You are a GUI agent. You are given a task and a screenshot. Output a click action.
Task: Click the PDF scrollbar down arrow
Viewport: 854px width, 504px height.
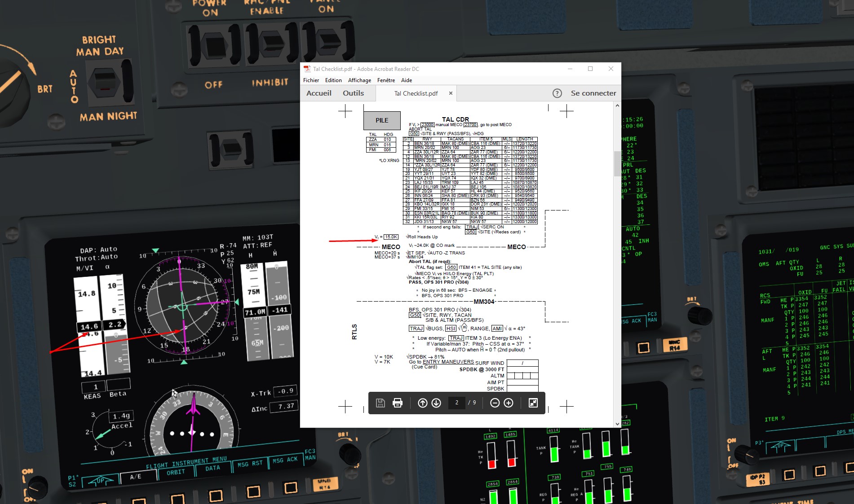(617, 424)
